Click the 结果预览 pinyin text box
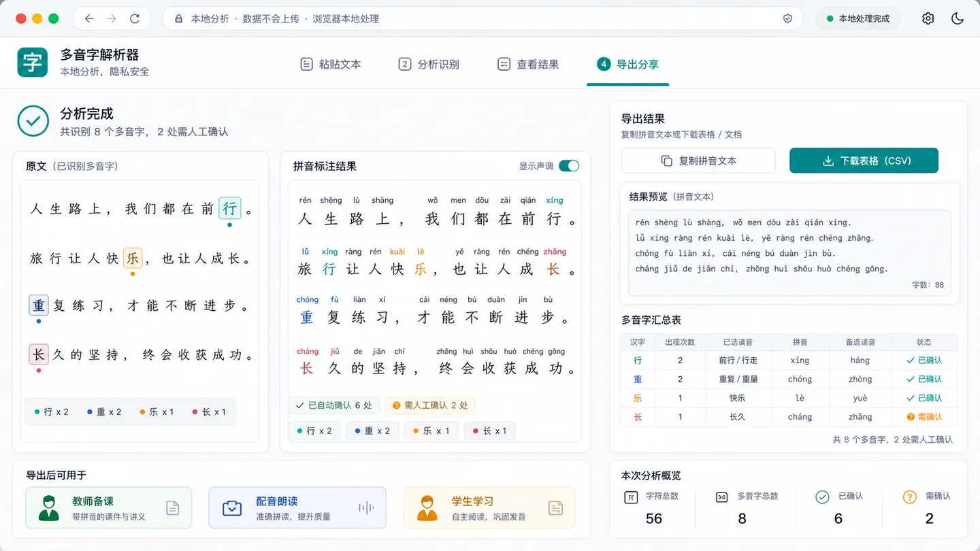Image resolution: width=980 pixels, height=551 pixels. tap(789, 254)
